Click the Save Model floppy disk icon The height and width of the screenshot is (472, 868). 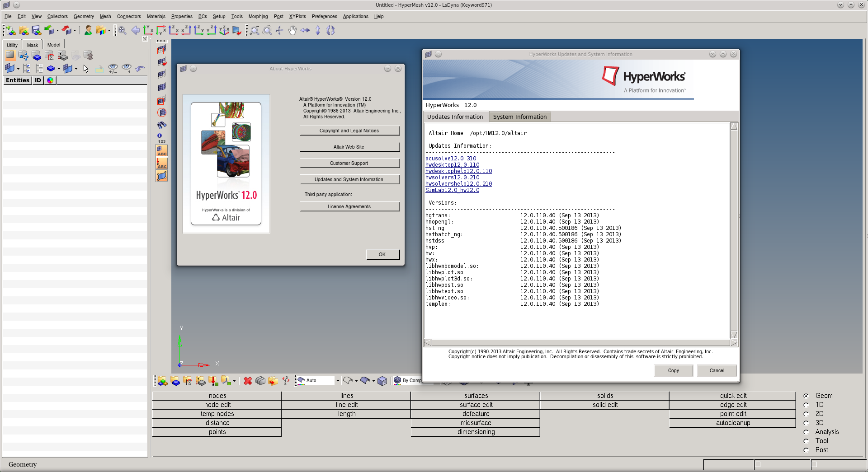(x=37, y=30)
